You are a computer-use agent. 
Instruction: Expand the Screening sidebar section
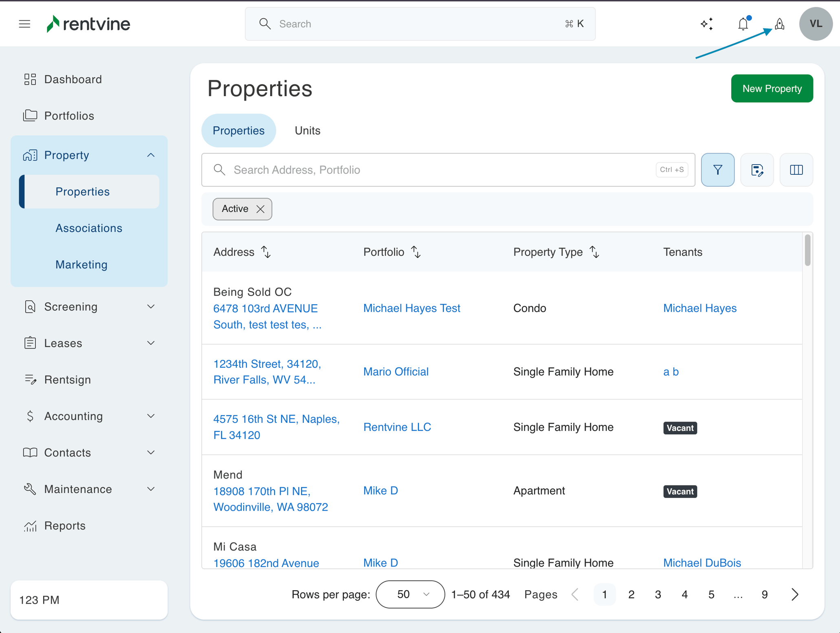[151, 307]
